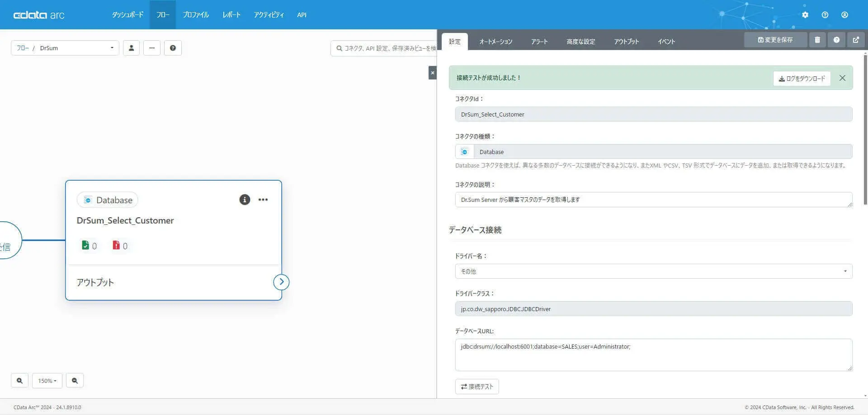This screenshot has width=868, height=415.
Task: Switch to the イベント tab
Action: click(x=666, y=42)
